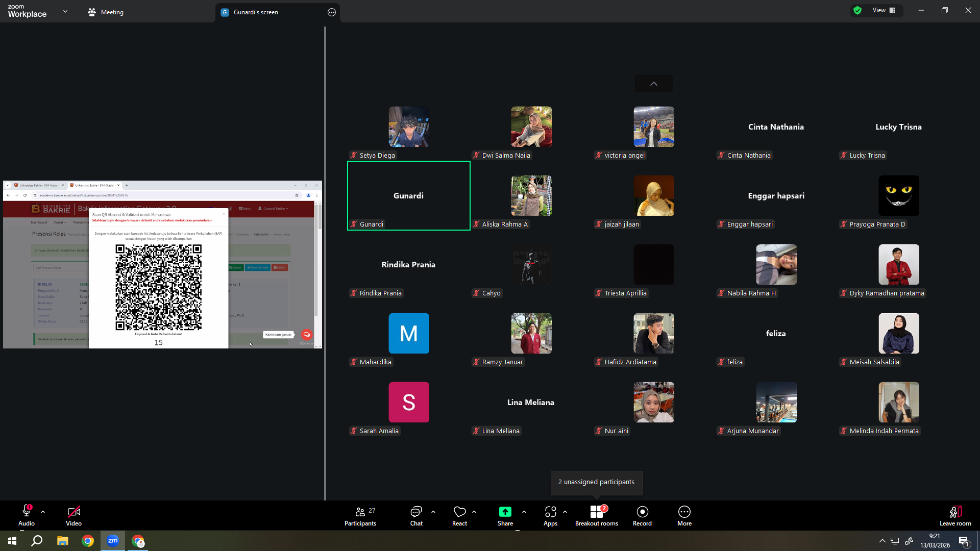Click Prayoga Pranata D's avatar
Screen dimensions: 980x551
899,195
